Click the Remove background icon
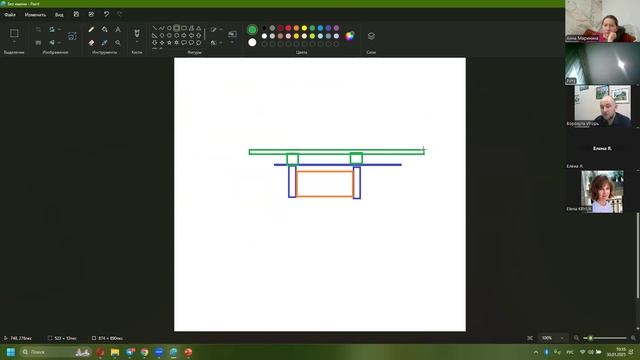Viewport: 640px width, 360px height. pos(38,42)
